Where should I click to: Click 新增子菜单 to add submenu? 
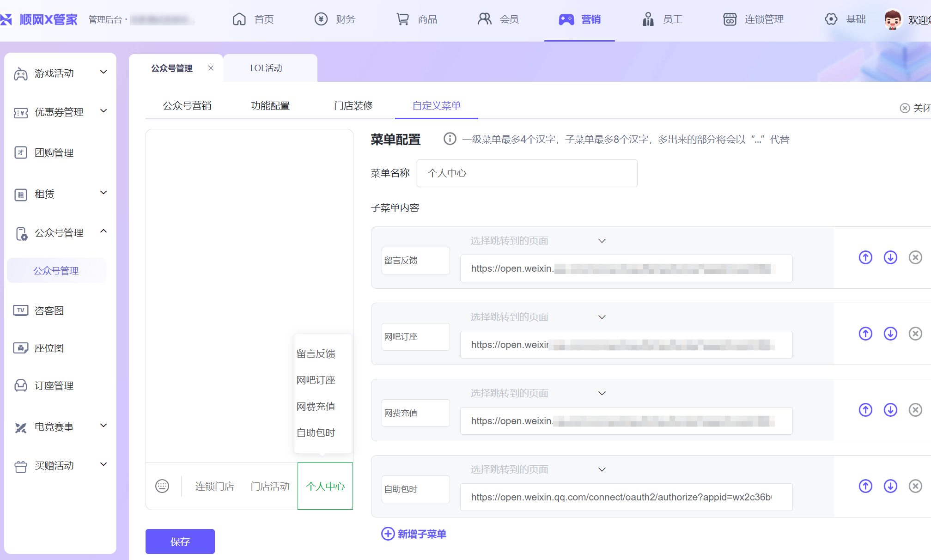414,534
